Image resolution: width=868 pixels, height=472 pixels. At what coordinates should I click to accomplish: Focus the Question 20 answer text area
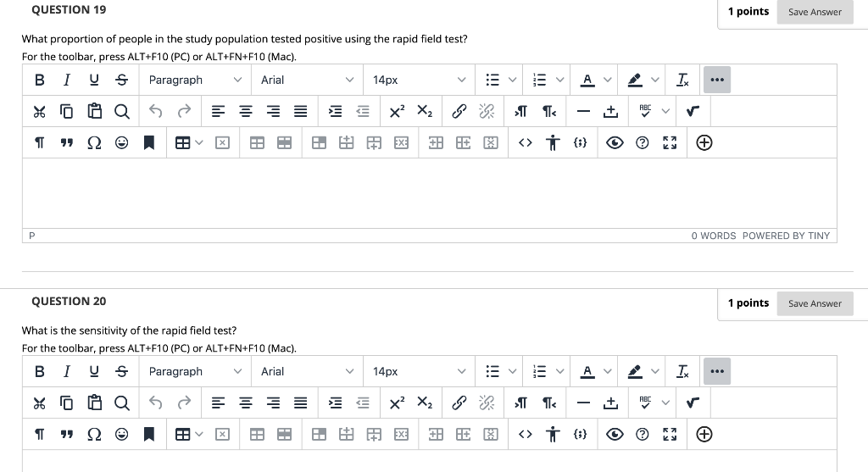click(430, 461)
